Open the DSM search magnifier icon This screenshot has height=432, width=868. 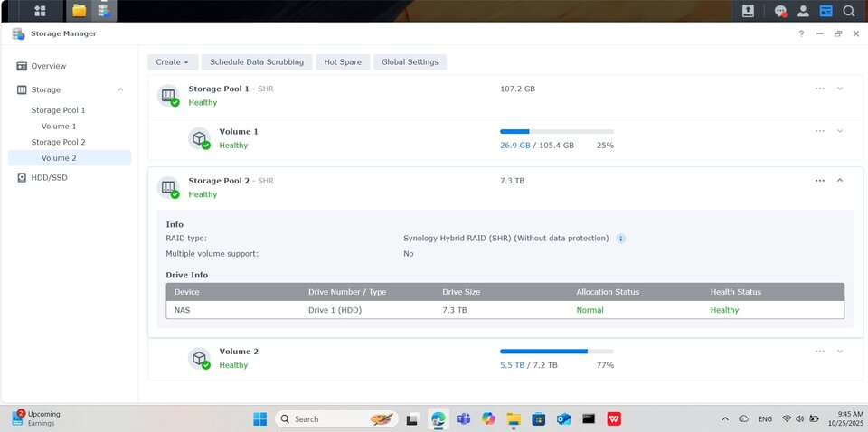[x=849, y=11]
